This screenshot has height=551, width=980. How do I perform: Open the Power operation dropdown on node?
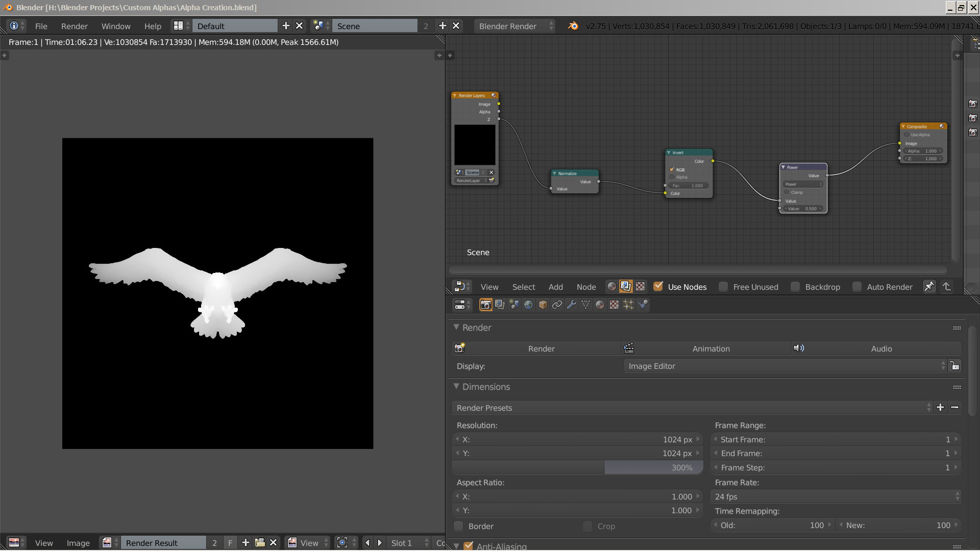coord(803,184)
